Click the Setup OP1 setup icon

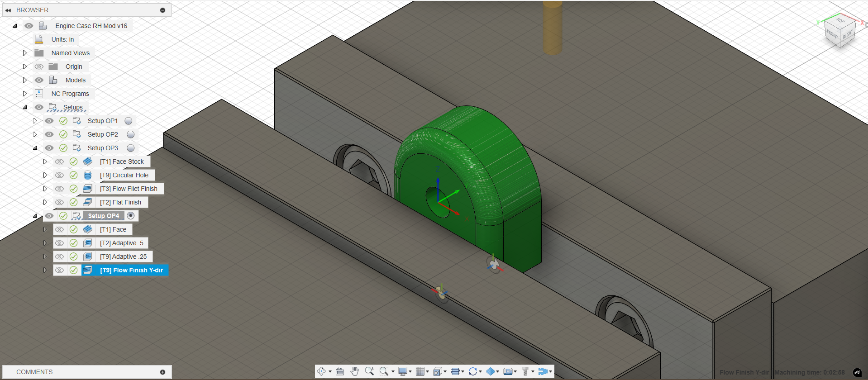(76, 121)
